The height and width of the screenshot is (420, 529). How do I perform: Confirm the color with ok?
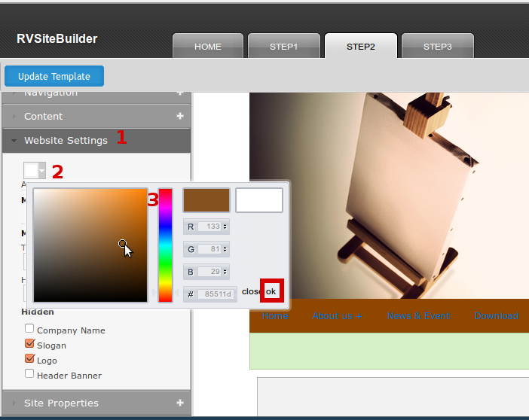point(271,291)
